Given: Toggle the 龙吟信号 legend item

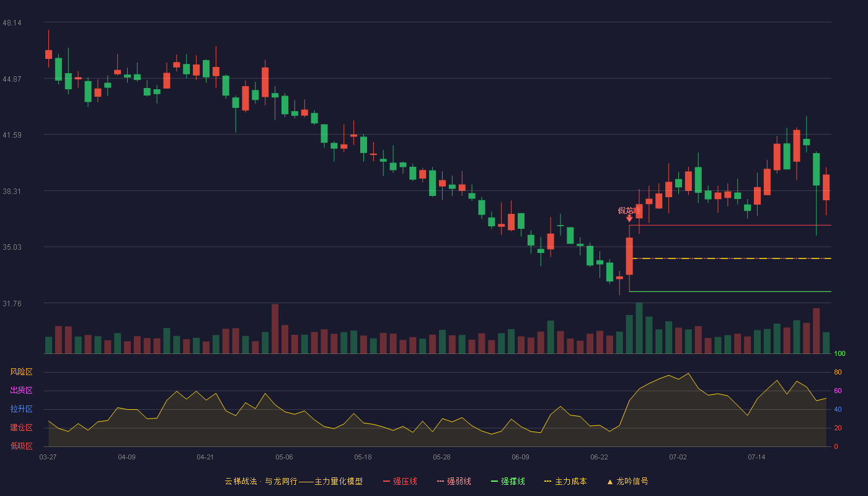Looking at the screenshot, I should [627, 481].
